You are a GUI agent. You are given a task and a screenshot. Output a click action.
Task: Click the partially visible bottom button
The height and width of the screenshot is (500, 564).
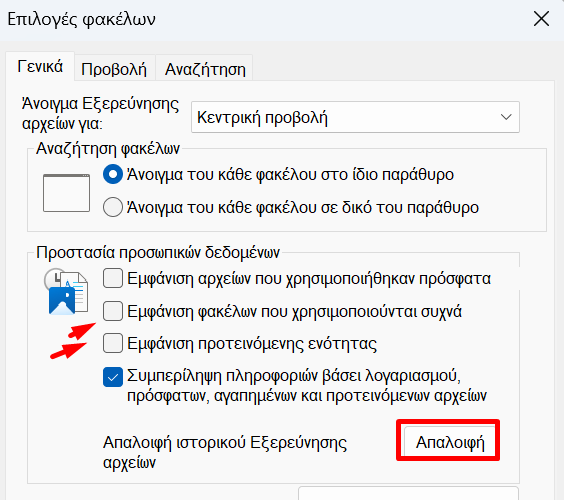[408, 493]
